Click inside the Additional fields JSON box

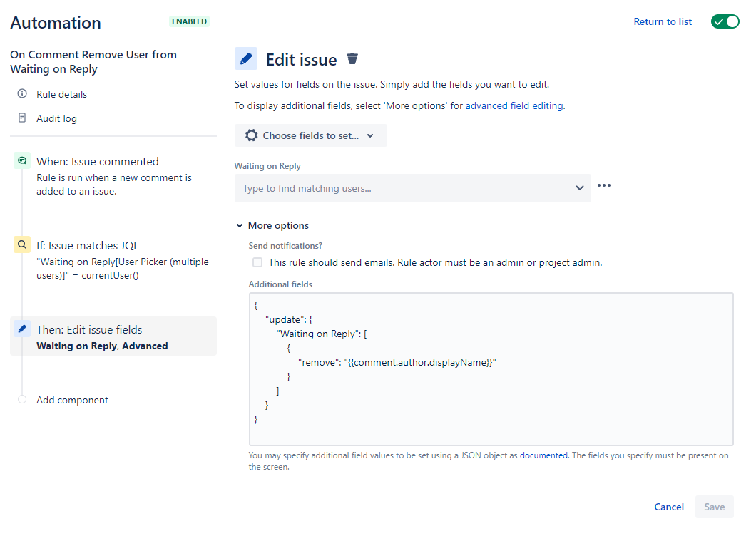point(491,369)
